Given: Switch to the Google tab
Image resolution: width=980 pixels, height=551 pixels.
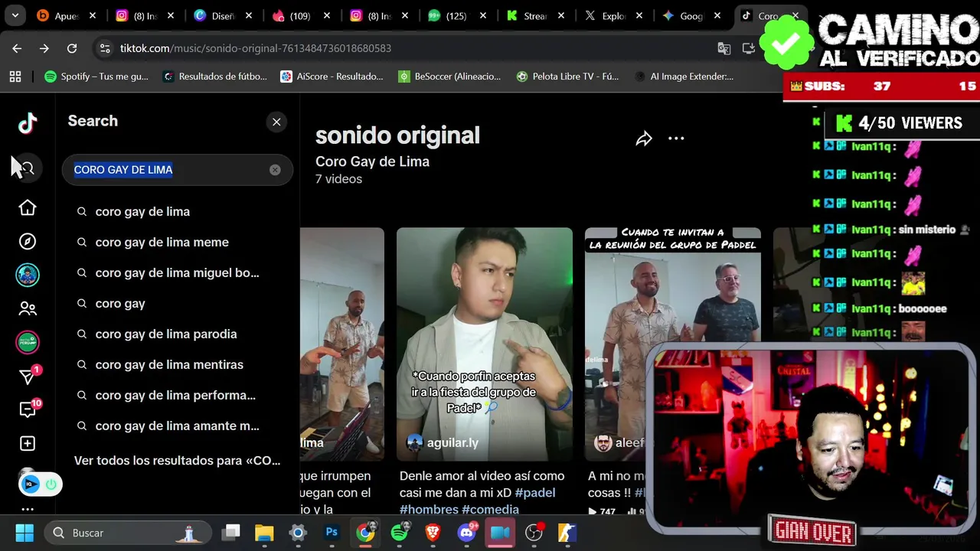Looking at the screenshot, I should [x=692, y=15].
